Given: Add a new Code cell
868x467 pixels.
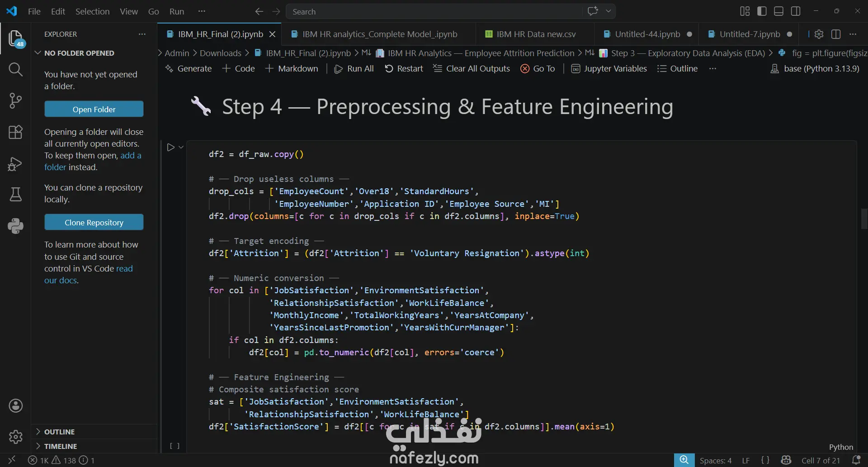Looking at the screenshot, I should coord(239,68).
